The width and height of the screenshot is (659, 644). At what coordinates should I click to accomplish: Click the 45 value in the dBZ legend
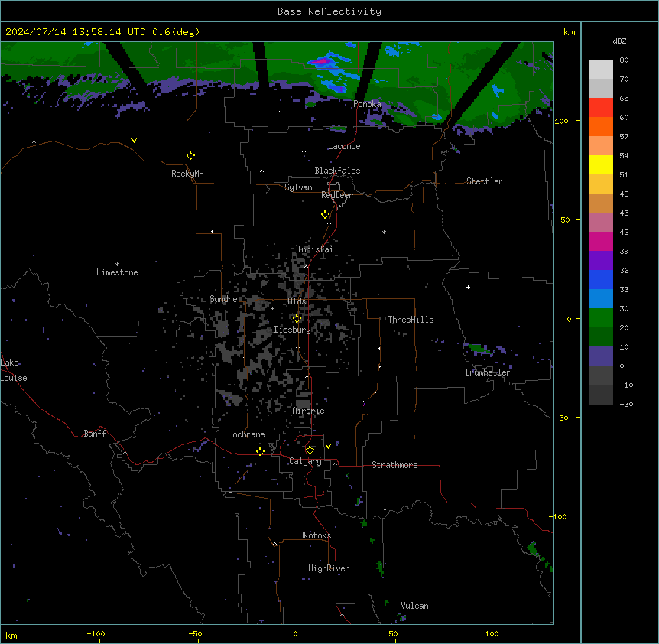624,213
